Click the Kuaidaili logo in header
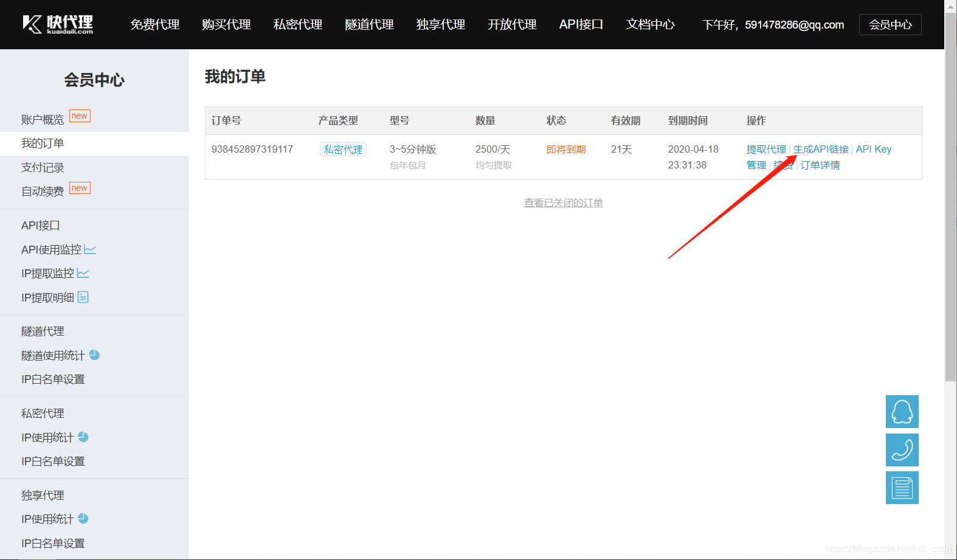 click(58, 24)
